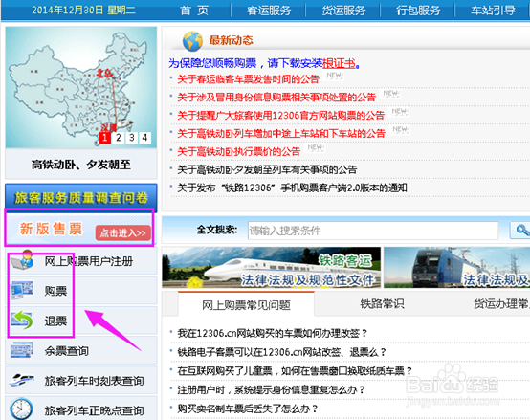530x420 pixels.
Task: Click the China map banner image
Action: pyautogui.click(x=80, y=87)
